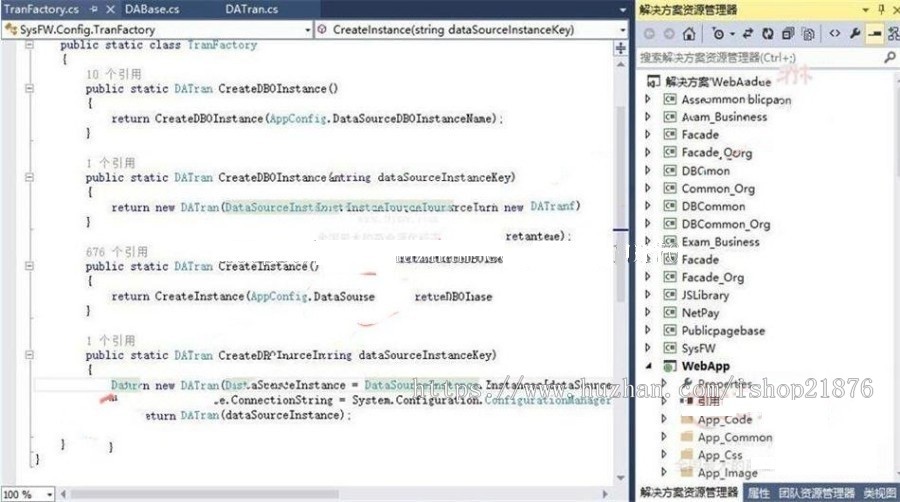Collapse all nodes in Solution Explorer
This screenshot has height=502, width=900.
point(788,34)
